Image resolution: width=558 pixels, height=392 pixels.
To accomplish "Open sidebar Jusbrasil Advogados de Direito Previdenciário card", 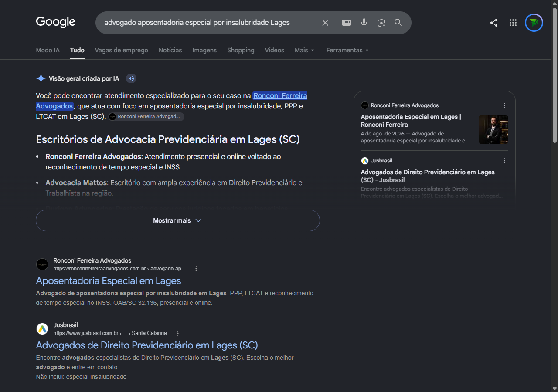I will [x=428, y=176].
